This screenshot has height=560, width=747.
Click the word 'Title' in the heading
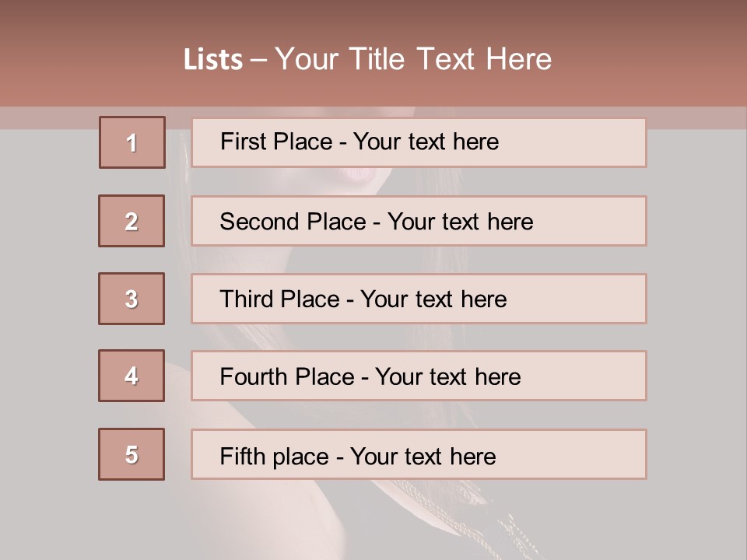(x=377, y=59)
